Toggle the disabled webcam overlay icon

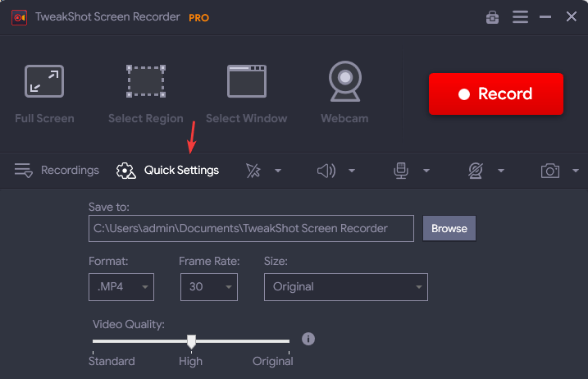pyautogui.click(x=476, y=171)
